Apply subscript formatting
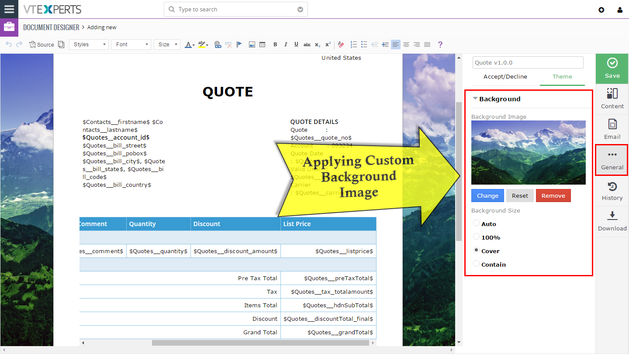 (x=318, y=45)
